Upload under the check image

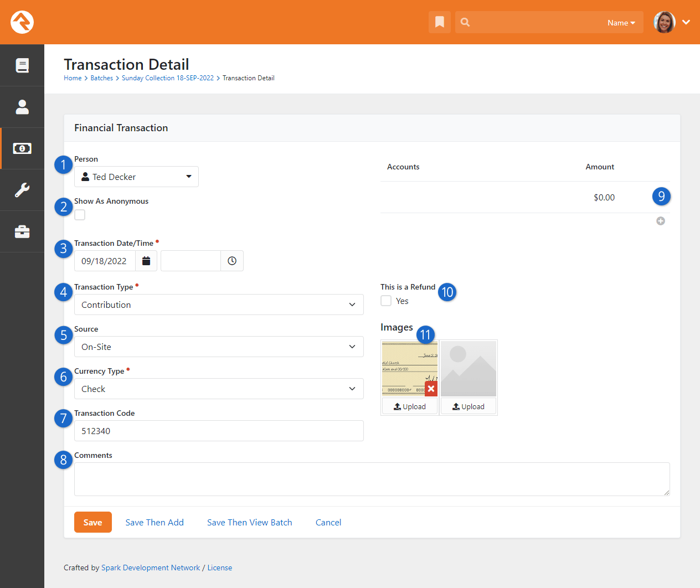click(410, 406)
